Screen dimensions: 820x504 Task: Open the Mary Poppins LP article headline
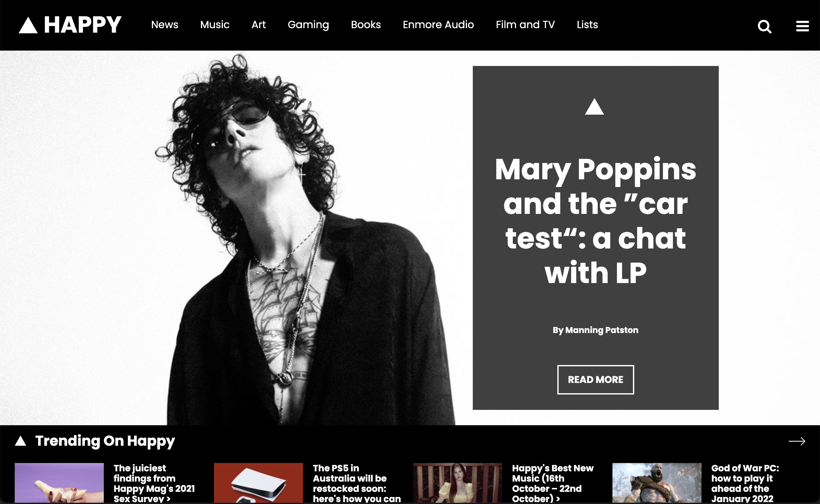tap(595, 220)
